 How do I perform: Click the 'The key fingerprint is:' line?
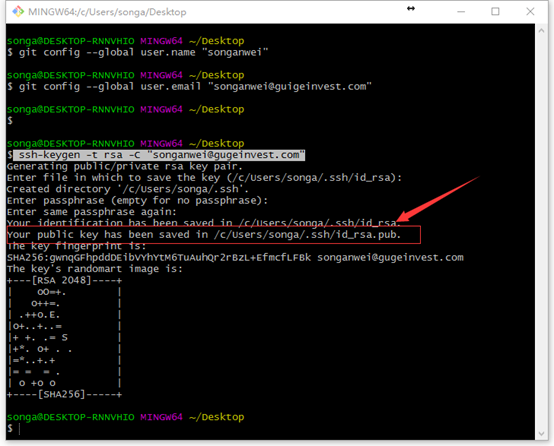click(x=76, y=246)
